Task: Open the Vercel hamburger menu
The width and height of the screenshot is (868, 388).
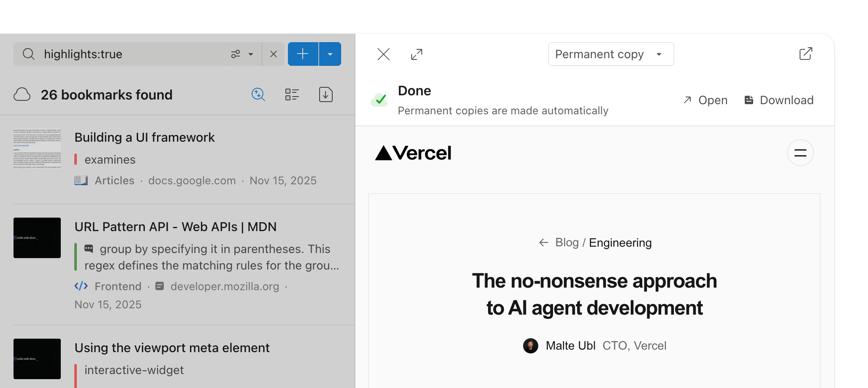Action: point(800,153)
